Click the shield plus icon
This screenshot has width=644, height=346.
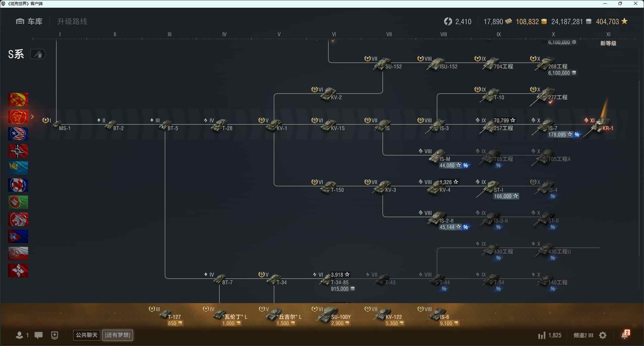(x=55, y=335)
